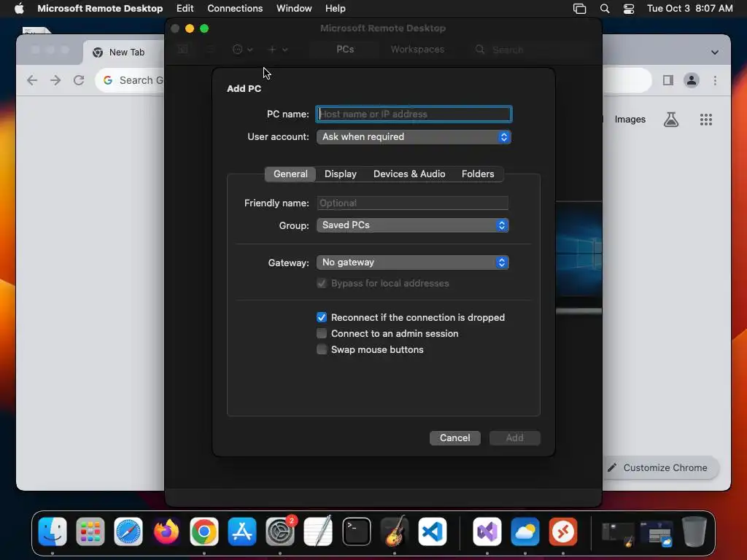The image size is (747, 560).
Task: Open Spotlight search in menu bar
Action: [605, 9]
